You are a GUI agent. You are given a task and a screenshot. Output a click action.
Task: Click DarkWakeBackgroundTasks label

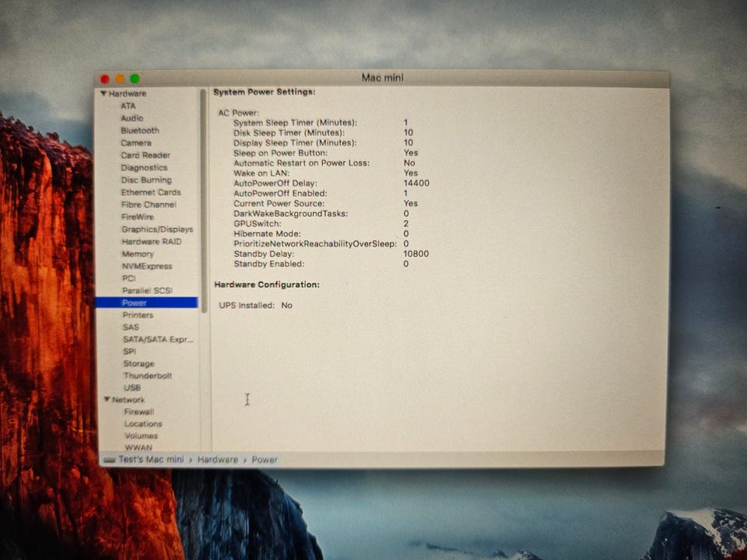pyautogui.click(x=291, y=214)
